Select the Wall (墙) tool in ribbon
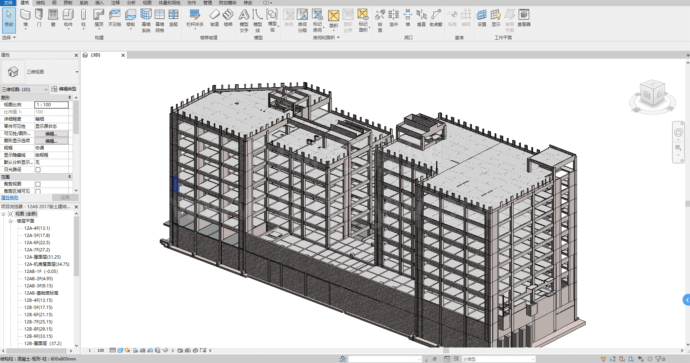The image size is (690, 363). coord(26,18)
